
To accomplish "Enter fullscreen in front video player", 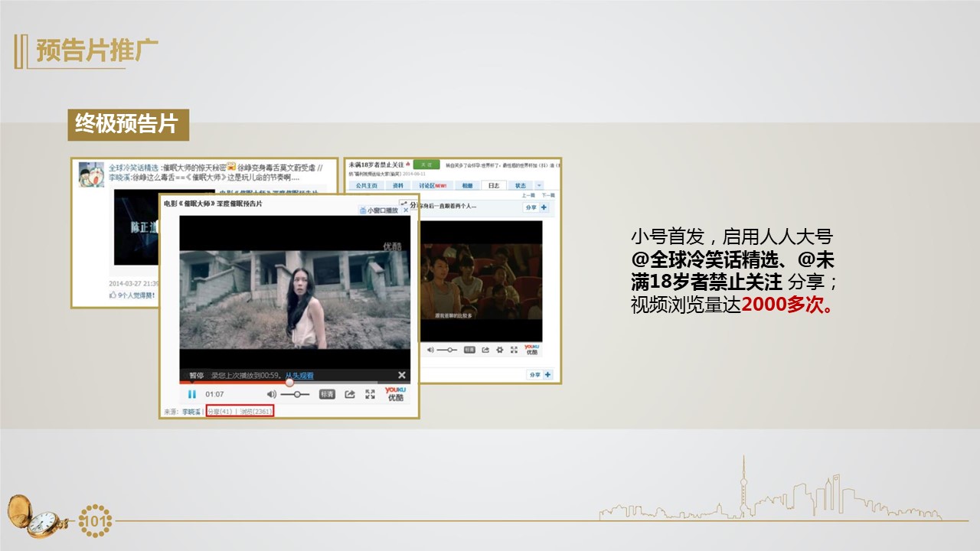I will tap(370, 394).
